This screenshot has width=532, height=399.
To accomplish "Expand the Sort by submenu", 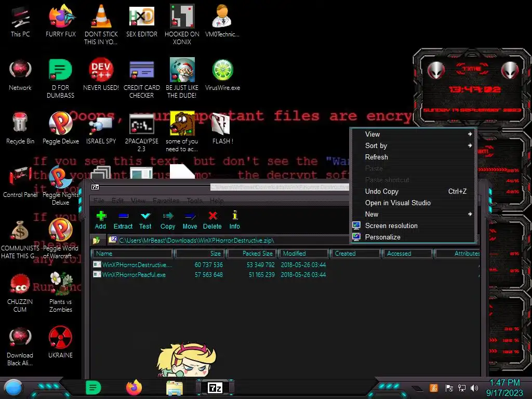I will click(x=413, y=146).
